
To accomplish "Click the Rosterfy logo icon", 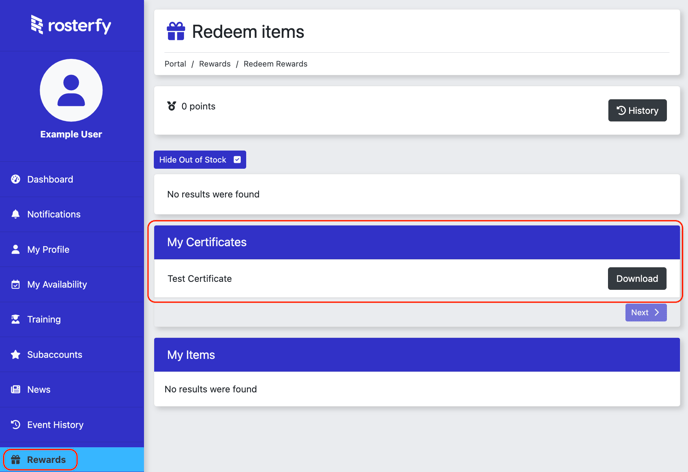I will coord(37,25).
